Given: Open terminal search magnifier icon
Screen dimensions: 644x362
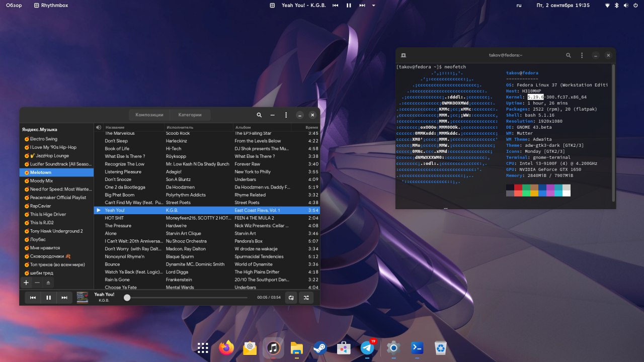Looking at the screenshot, I should (x=569, y=55).
